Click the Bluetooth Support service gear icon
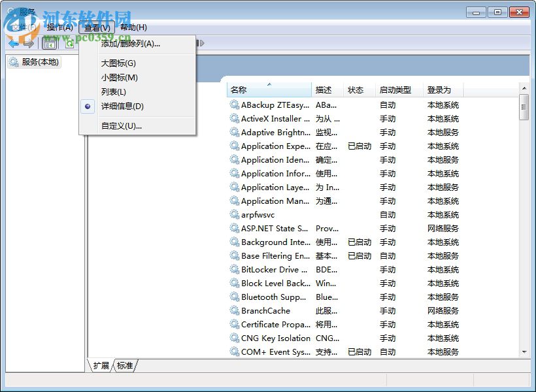Viewport: 536px width, 392px height. point(233,297)
